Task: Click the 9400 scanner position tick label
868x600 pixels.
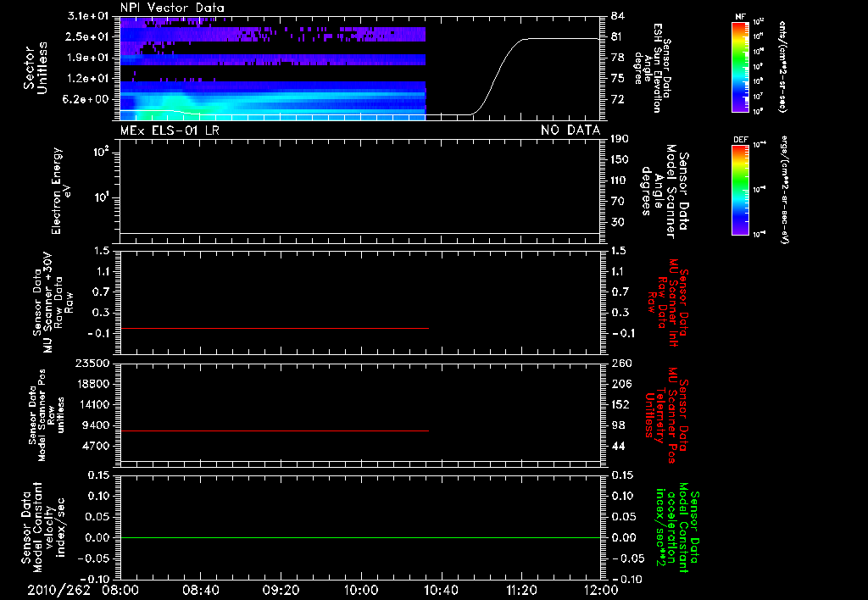Action: [x=95, y=425]
